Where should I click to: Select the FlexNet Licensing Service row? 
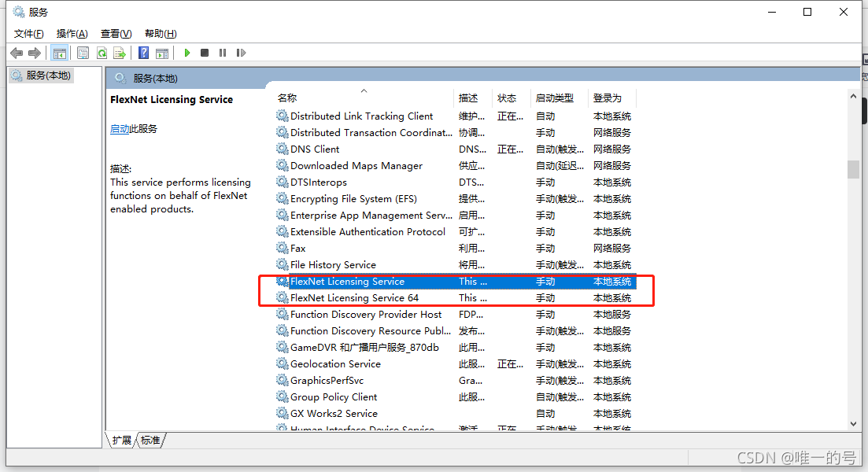tap(456, 281)
